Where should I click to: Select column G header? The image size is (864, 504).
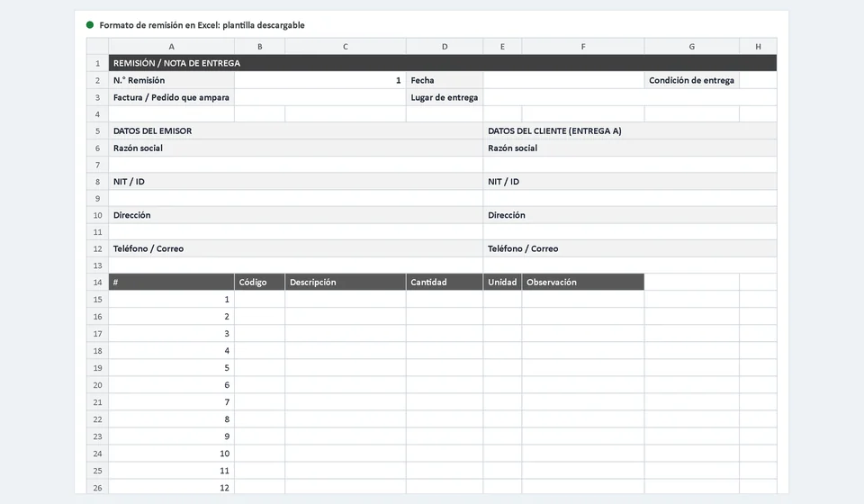pyautogui.click(x=691, y=47)
